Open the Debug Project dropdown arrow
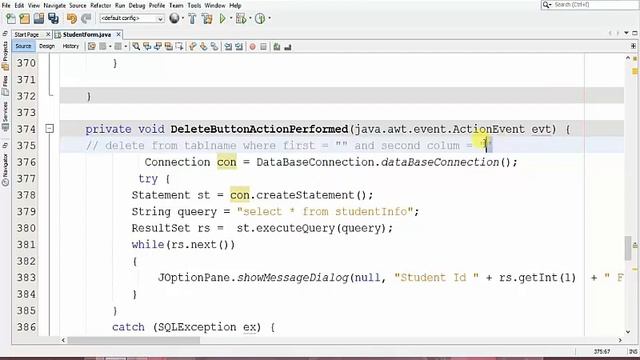Screen dimensions: 640x360 pyautogui.click(x=250, y=18)
